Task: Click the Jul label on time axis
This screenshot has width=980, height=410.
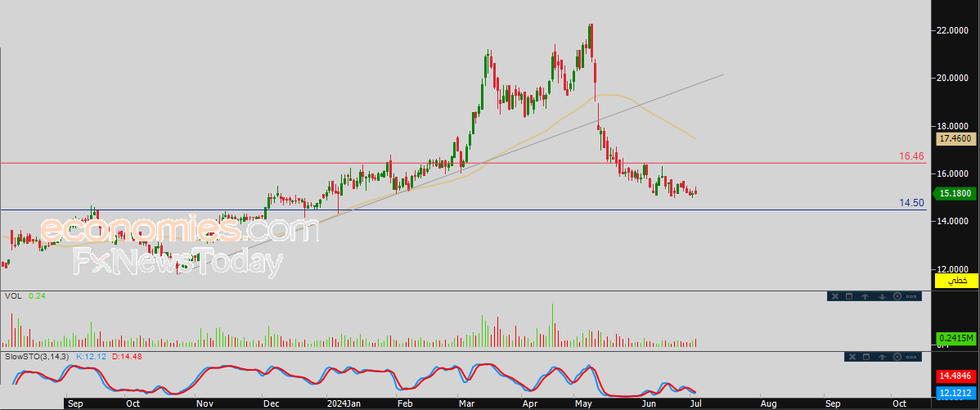Action: [696, 404]
